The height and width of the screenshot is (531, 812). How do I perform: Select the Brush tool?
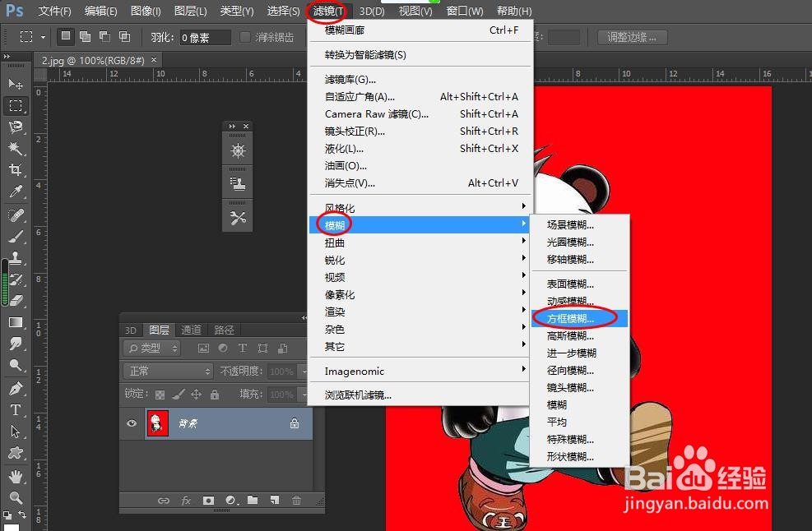coord(16,237)
